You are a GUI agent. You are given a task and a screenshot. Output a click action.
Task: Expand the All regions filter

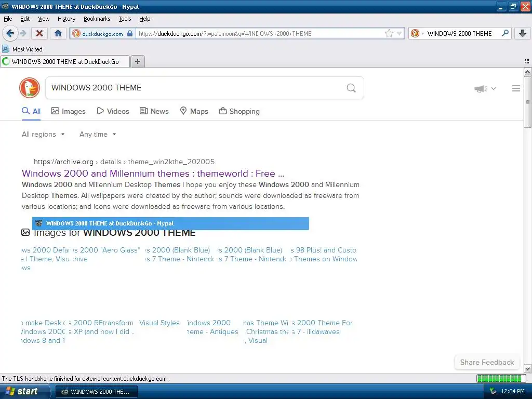pyautogui.click(x=43, y=135)
